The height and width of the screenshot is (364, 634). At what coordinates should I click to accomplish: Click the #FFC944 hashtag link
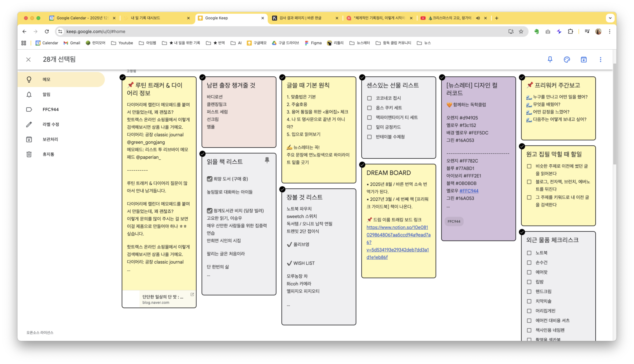click(x=469, y=191)
